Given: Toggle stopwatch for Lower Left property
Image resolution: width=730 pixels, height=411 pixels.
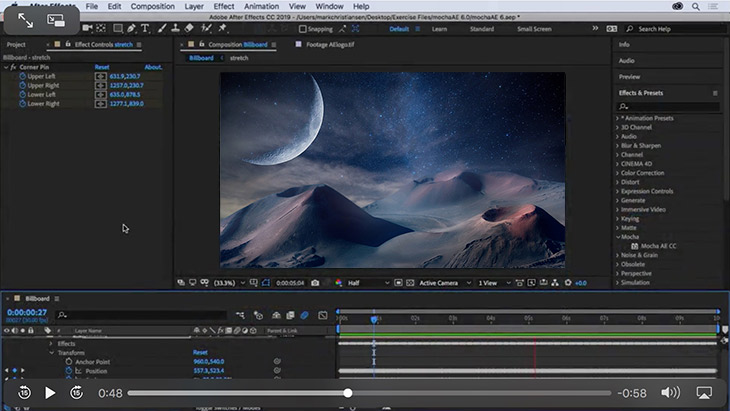Looking at the screenshot, I should pos(22,94).
